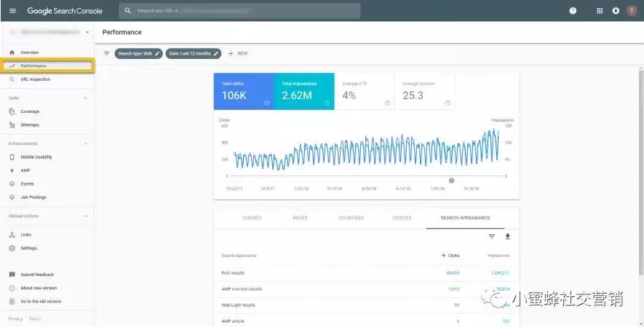Click the table filter rows icon

click(x=491, y=237)
